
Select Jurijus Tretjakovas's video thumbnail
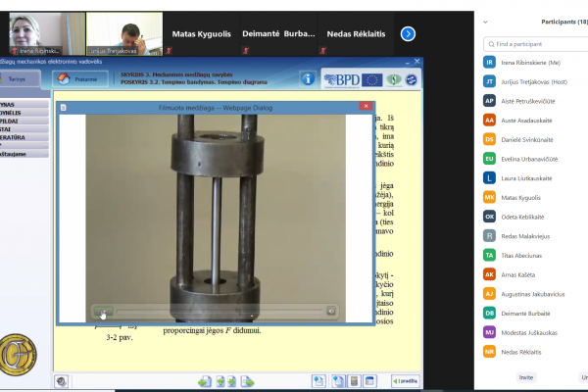[x=124, y=33]
